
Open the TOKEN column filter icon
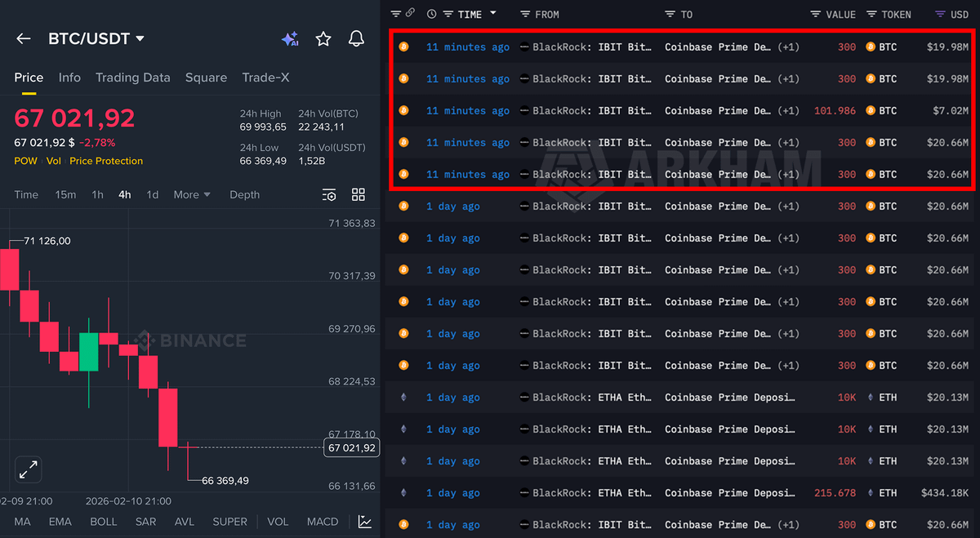pos(871,14)
